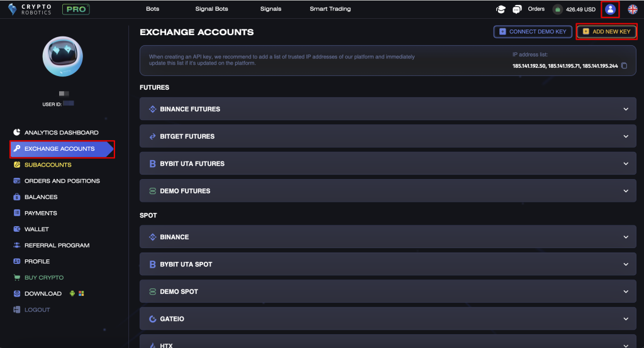Click the Bitget Futures arrows icon
The image size is (644, 348).
pos(152,136)
